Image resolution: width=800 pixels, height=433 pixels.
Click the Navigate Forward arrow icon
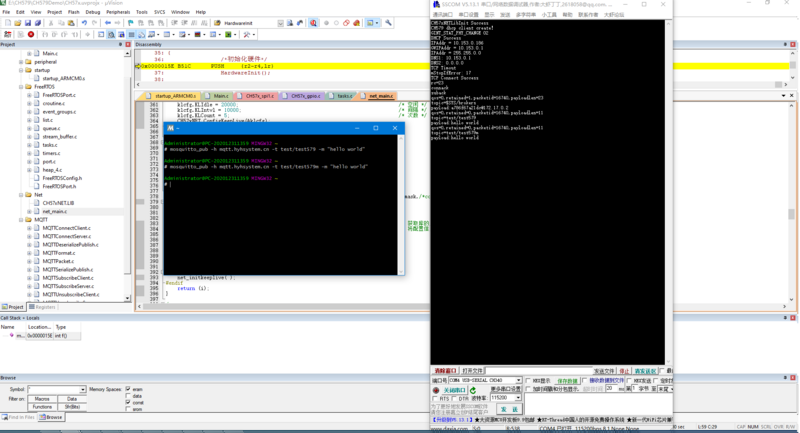tap(117, 23)
